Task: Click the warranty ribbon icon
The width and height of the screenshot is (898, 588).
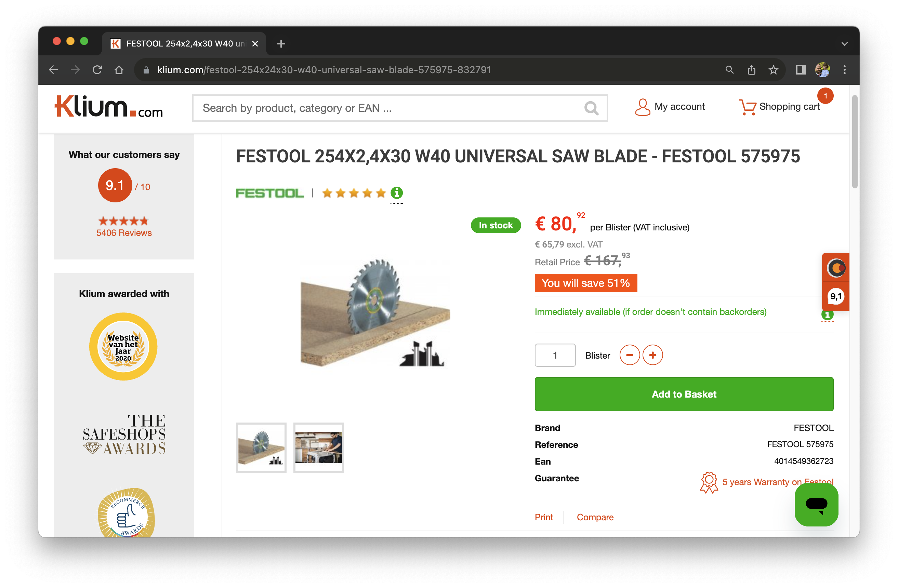Action: click(x=709, y=482)
